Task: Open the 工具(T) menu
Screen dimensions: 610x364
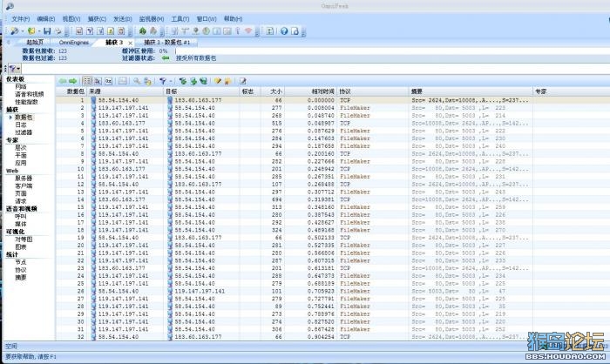Action: pyautogui.click(x=180, y=18)
